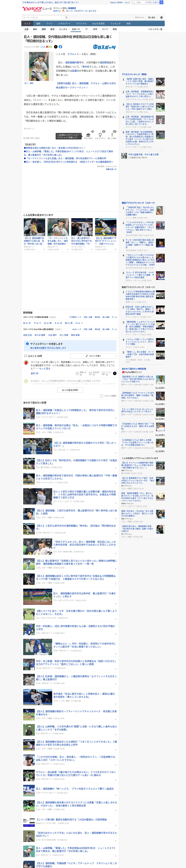Image resolution: width=186 pixels, height=868 pixels.
Task: Share the article on X below the headline
Action: click(x=56, y=47)
